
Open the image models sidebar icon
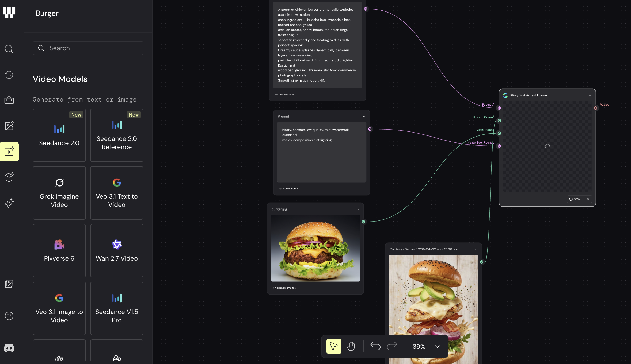tap(9, 126)
